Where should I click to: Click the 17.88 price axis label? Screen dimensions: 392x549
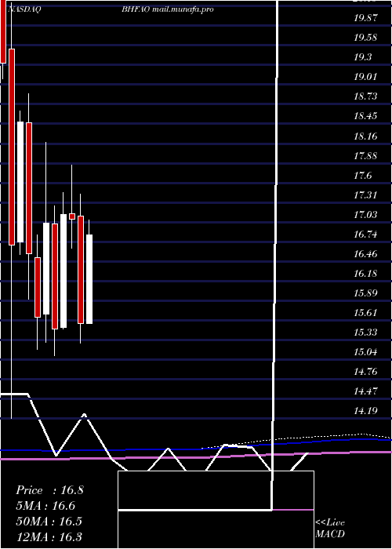pos(365,156)
